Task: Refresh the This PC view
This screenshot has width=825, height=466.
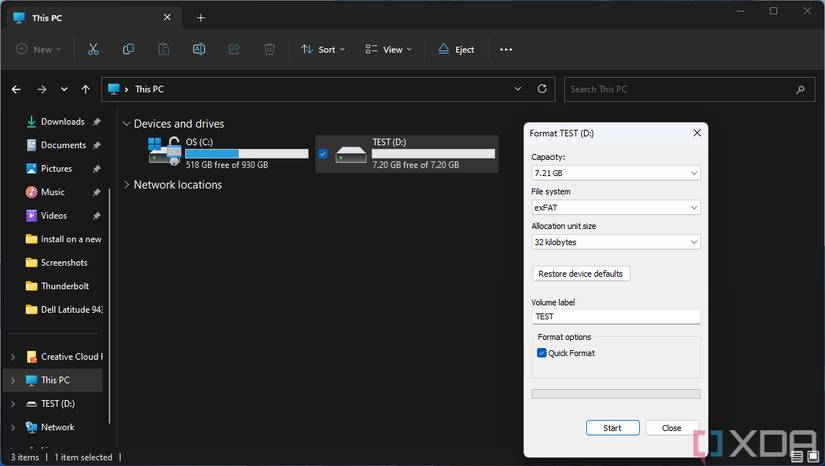Action: (x=542, y=89)
